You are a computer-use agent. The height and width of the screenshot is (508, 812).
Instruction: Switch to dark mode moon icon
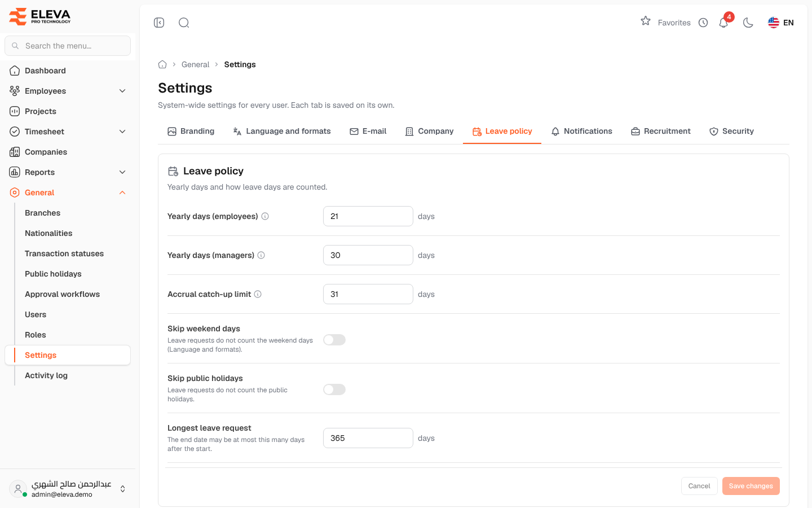click(748, 23)
